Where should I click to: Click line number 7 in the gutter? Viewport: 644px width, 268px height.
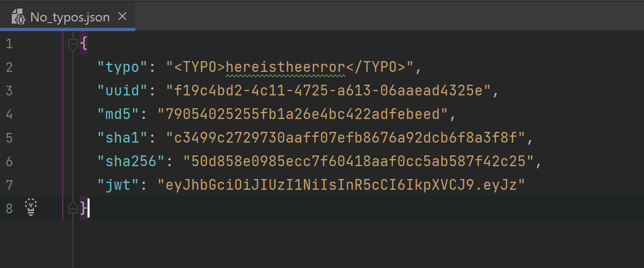pos(9,185)
